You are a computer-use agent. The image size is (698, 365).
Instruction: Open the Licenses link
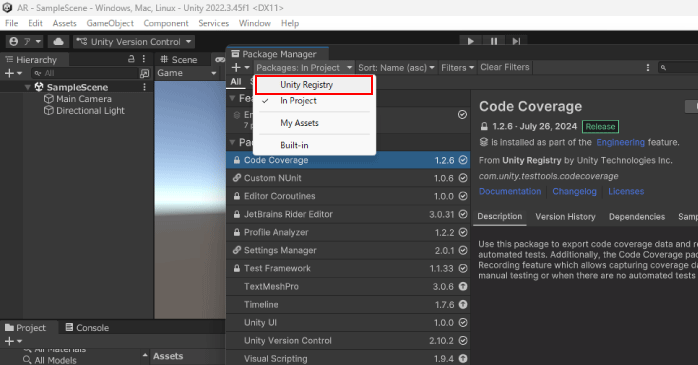click(x=626, y=191)
